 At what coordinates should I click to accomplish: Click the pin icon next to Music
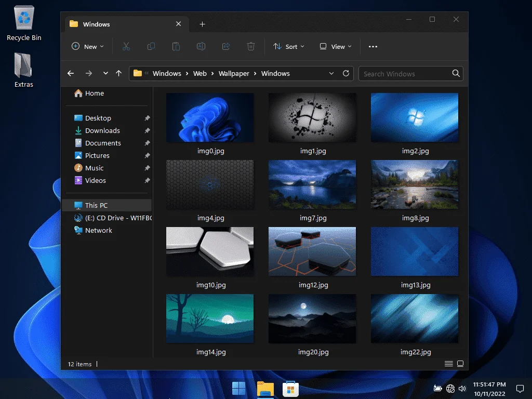click(147, 168)
